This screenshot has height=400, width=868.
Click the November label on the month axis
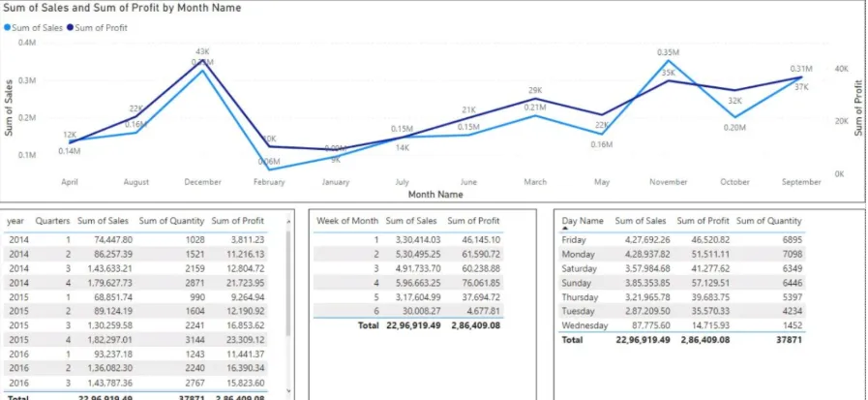pyautogui.click(x=668, y=182)
